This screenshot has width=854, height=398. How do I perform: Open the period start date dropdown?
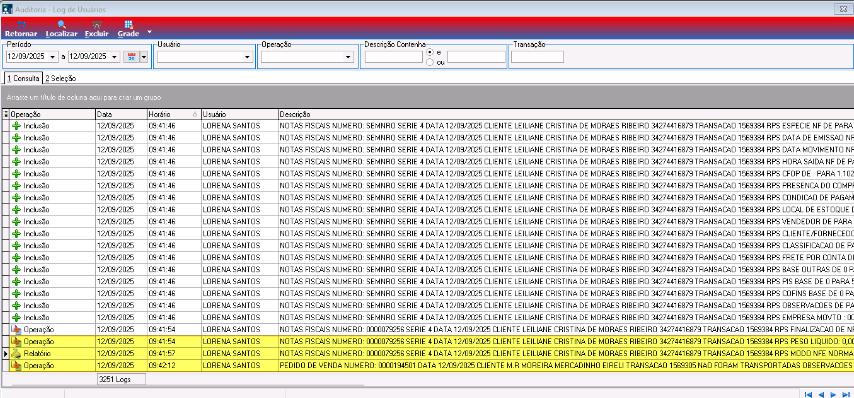click(x=53, y=57)
